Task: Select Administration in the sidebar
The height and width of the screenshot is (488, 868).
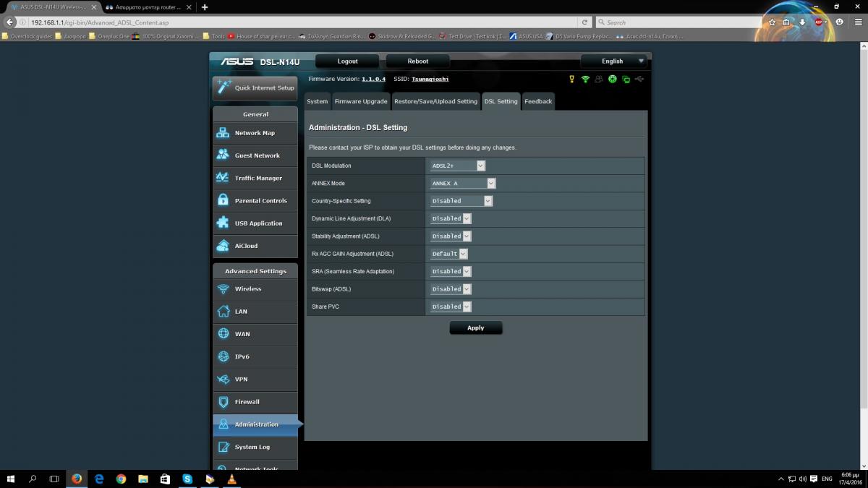Action: tap(255, 424)
